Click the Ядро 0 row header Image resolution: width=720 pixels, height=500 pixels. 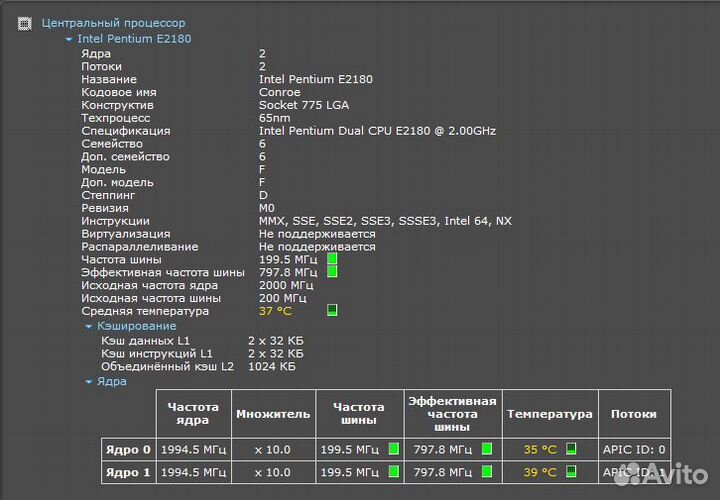[x=128, y=449]
